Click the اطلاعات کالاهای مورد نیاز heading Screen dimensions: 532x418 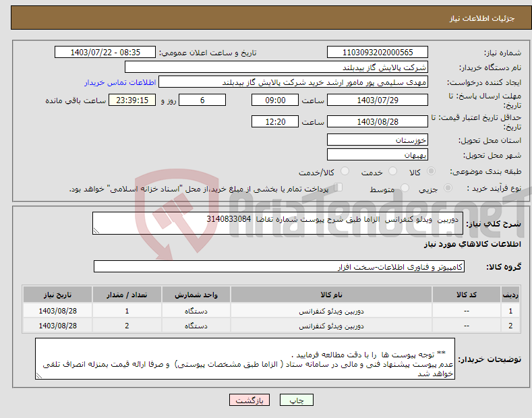[472, 244]
